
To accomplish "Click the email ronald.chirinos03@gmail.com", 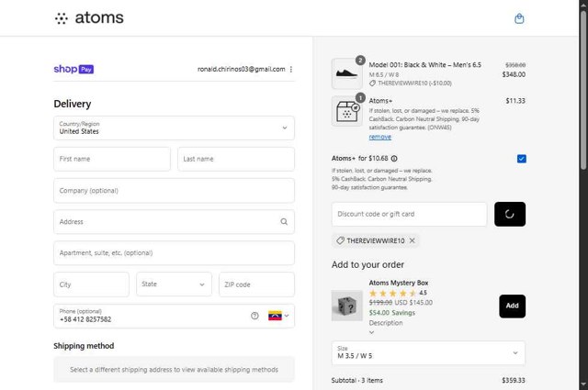I will (x=241, y=70).
